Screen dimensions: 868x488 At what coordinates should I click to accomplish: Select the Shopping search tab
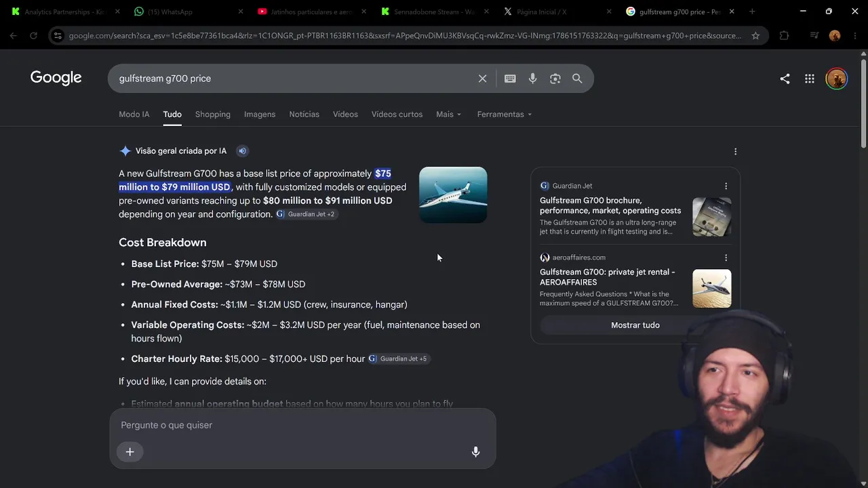213,115
